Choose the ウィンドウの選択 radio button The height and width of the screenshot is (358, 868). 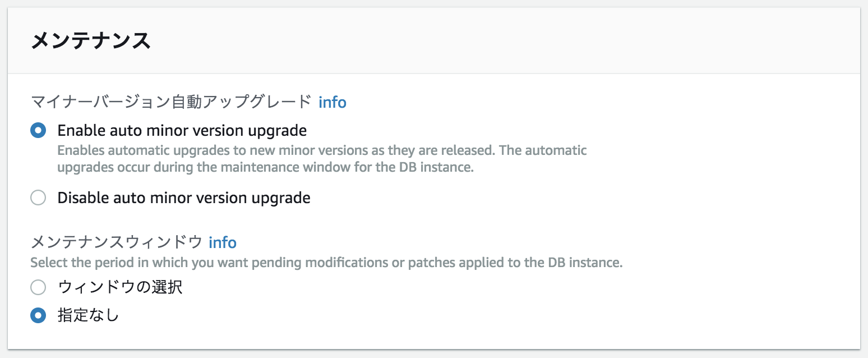point(38,288)
